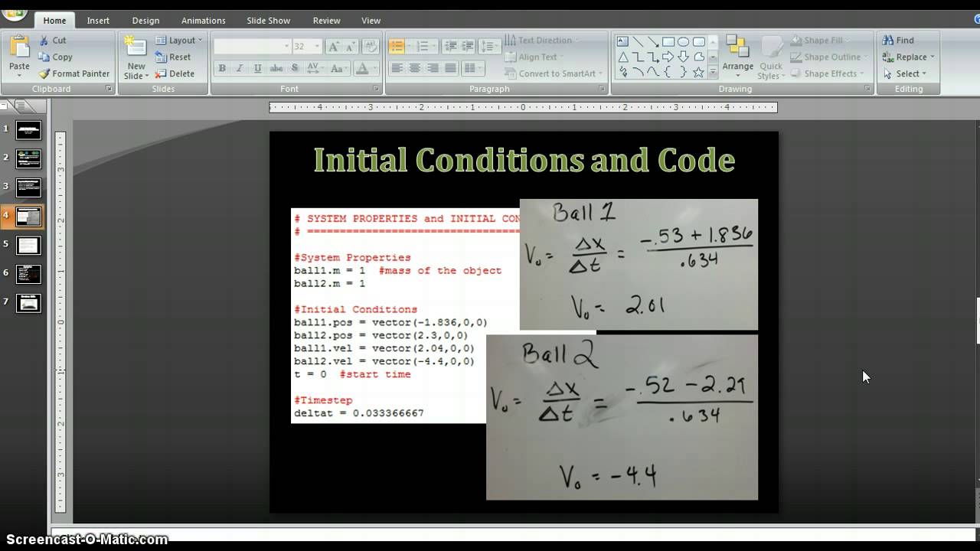Open the Font dialog launcher

click(x=376, y=89)
